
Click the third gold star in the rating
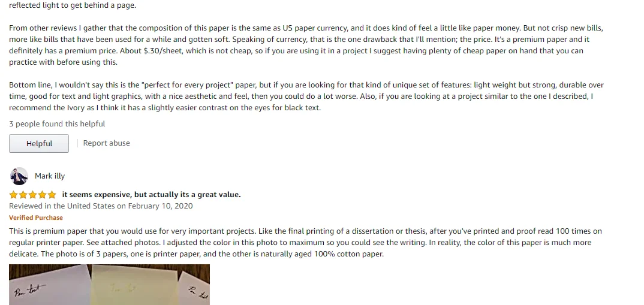coord(32,195)
